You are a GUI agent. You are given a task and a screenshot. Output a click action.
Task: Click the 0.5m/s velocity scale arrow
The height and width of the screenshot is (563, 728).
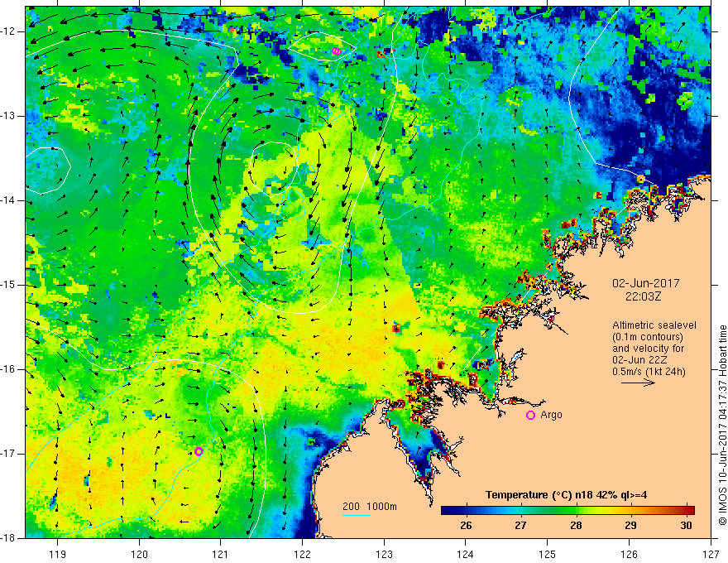coord(639,383)
